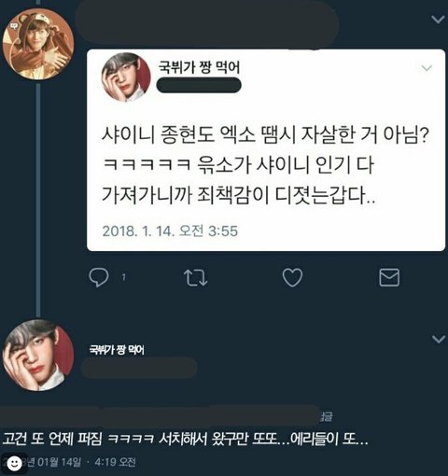Viewport: 448px width, 476px height.
Task: Like the tweet with the heart icon
Action: (292, 277)
